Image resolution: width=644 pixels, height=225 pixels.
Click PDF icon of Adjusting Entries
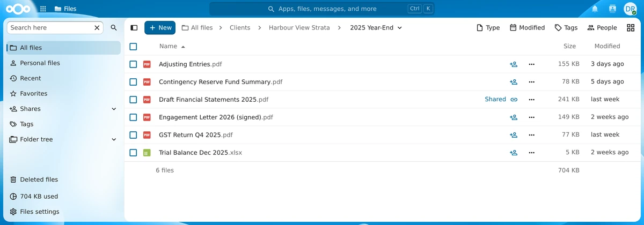(147, 64)
